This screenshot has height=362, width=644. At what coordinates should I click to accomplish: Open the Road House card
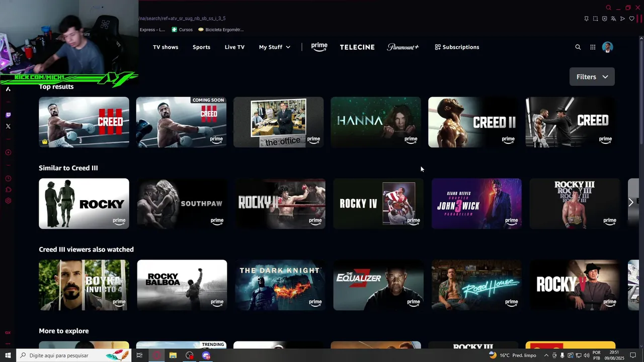(x=476, y=285)
